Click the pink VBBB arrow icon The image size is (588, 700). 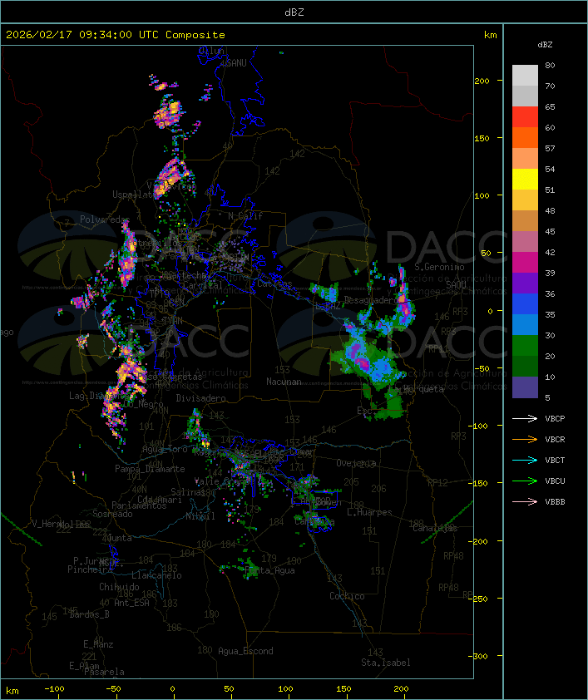pyautogui.click(x=525, y=501)
